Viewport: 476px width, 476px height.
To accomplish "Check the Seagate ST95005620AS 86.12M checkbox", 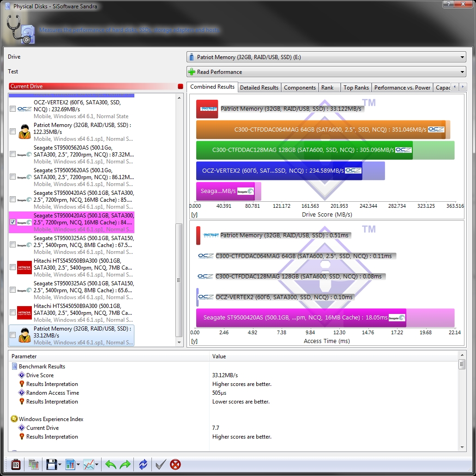I will click(12, 177).
